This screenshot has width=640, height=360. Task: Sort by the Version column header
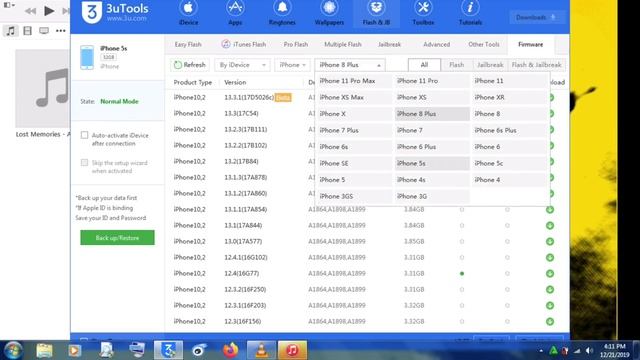coord(235,82)
